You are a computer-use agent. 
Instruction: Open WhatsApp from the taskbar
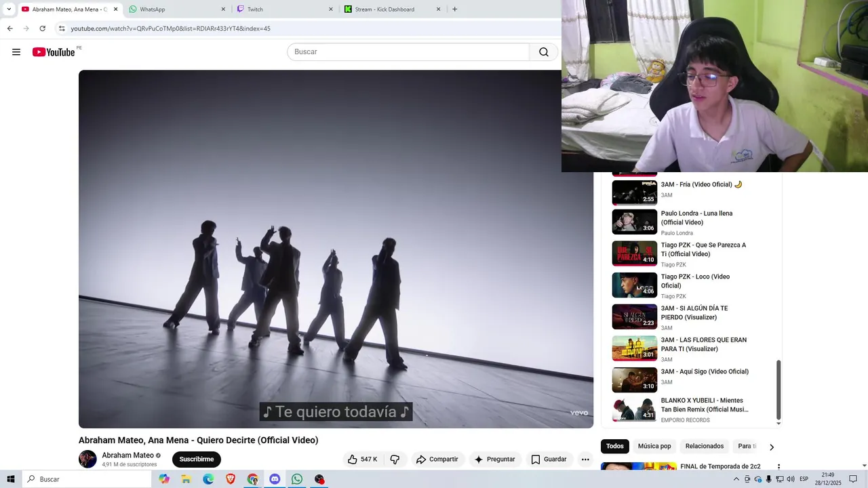[x=297, y=479]
